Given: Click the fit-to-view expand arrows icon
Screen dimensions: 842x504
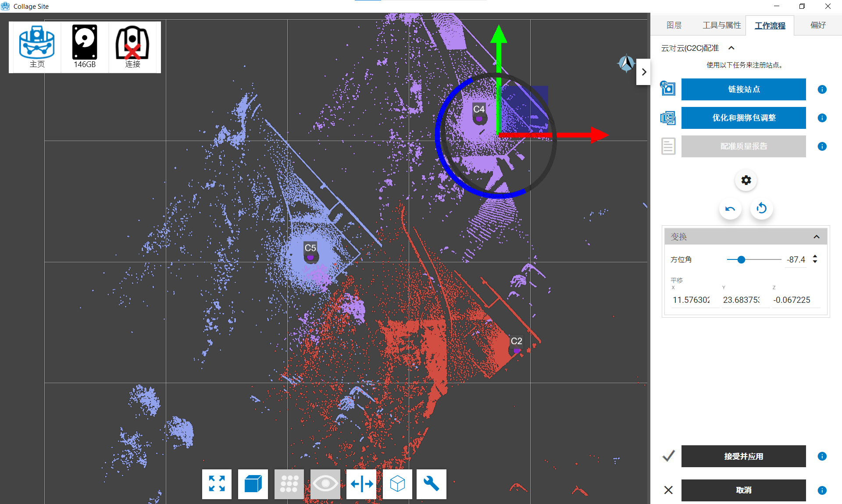Looking at the screenshot, I should tap(217, 484).
